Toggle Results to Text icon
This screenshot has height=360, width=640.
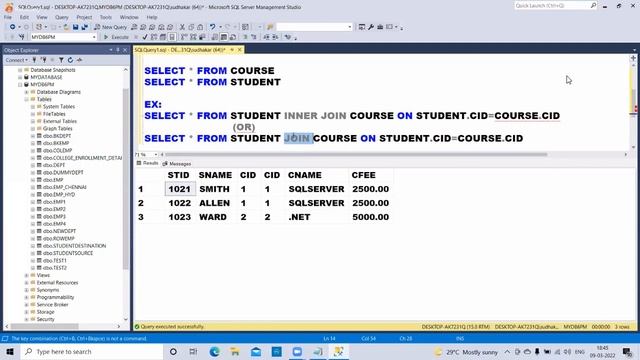point(215,37)
